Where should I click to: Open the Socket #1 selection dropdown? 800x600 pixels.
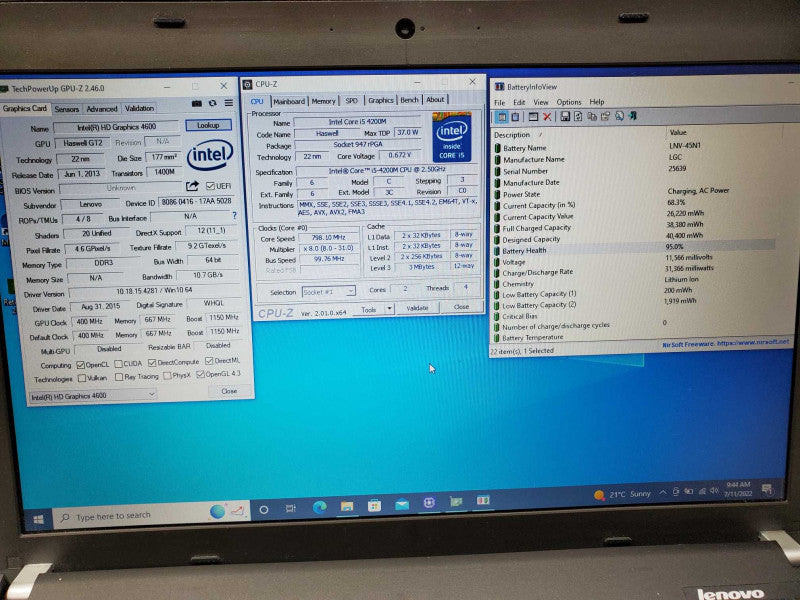click(x=329, y=292)
